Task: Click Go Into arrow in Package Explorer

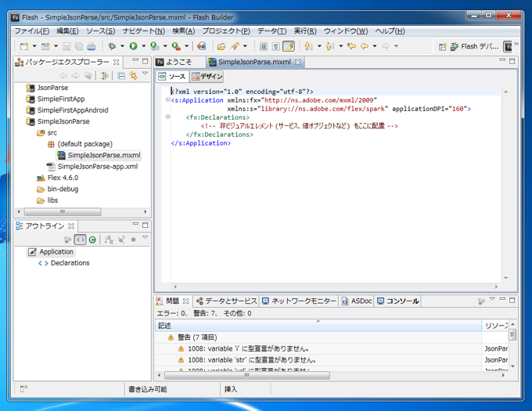Action: [104, 76]
